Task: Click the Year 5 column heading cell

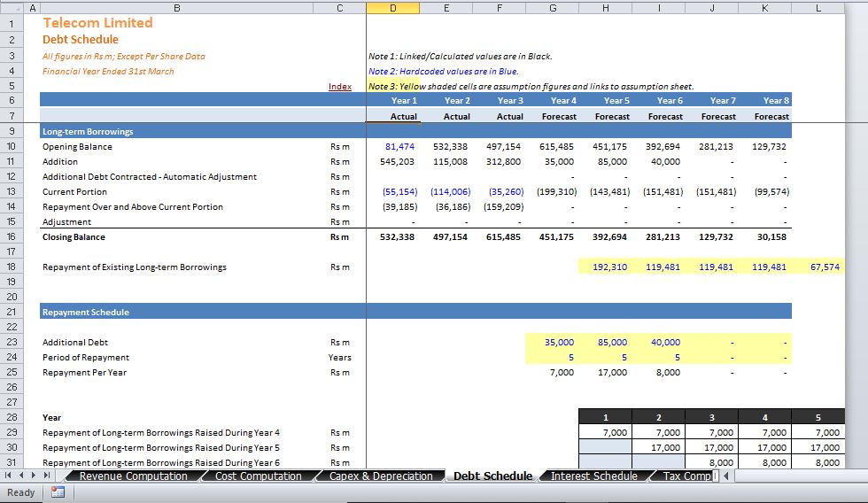Action: pyautogui.click(x=606, y=100)
